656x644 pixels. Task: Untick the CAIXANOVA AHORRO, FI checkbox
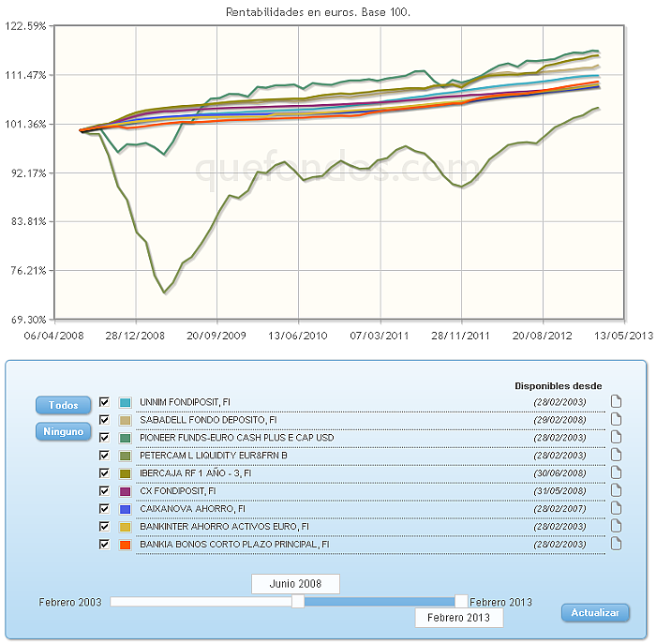[104, 509]
